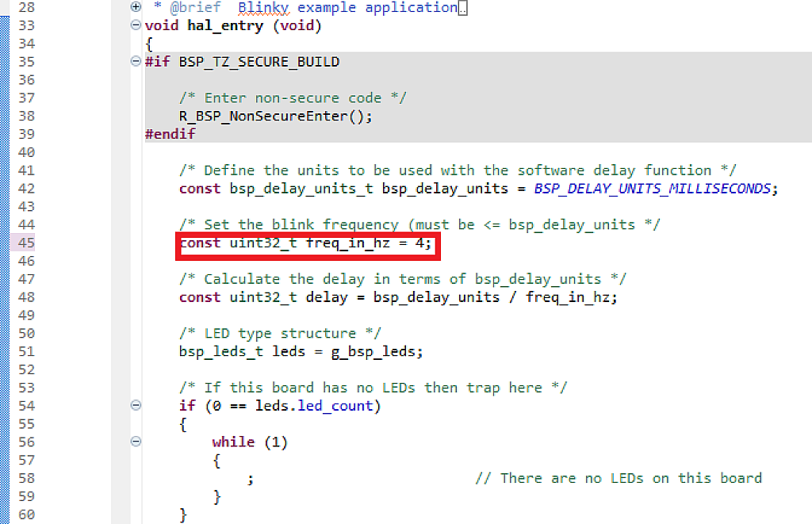
Task: Click the minus fold marker beside line 56
Action: tap(136, 442)
